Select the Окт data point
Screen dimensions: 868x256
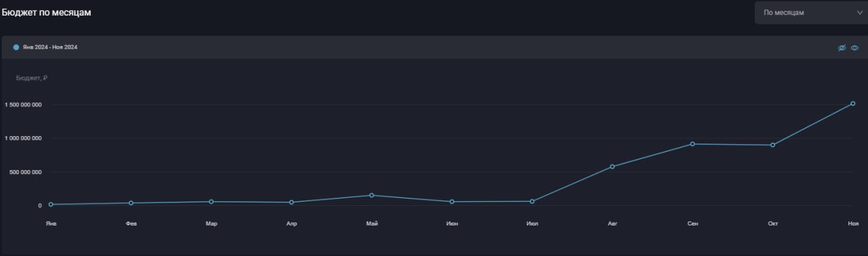click(772, 145)
